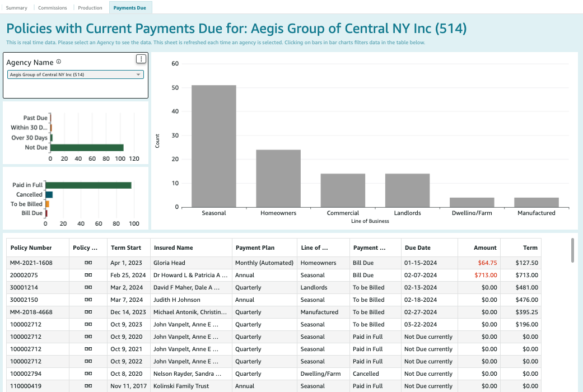This screenshot has width=583, height=392.
Task: Switch to the Commissions tab
Action: [52, 7]
